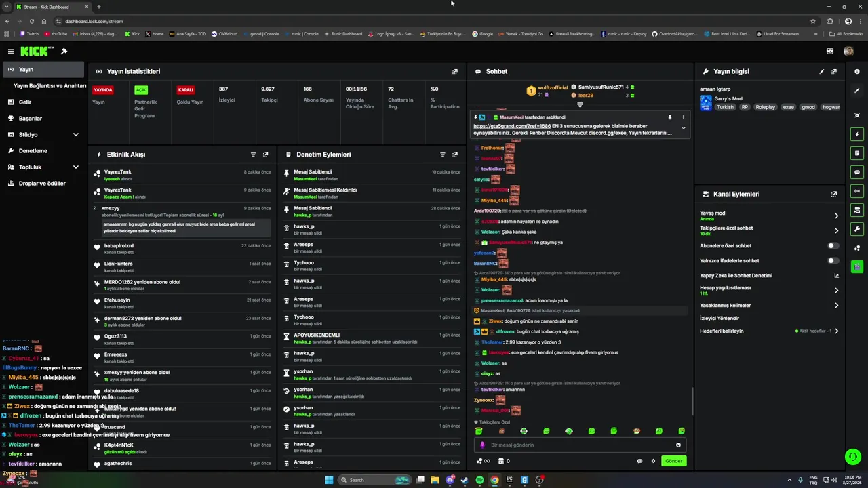Click the focus frame icon in right rail
The width and height of the screenshot is (868, 488).
[x=857, y=115]
